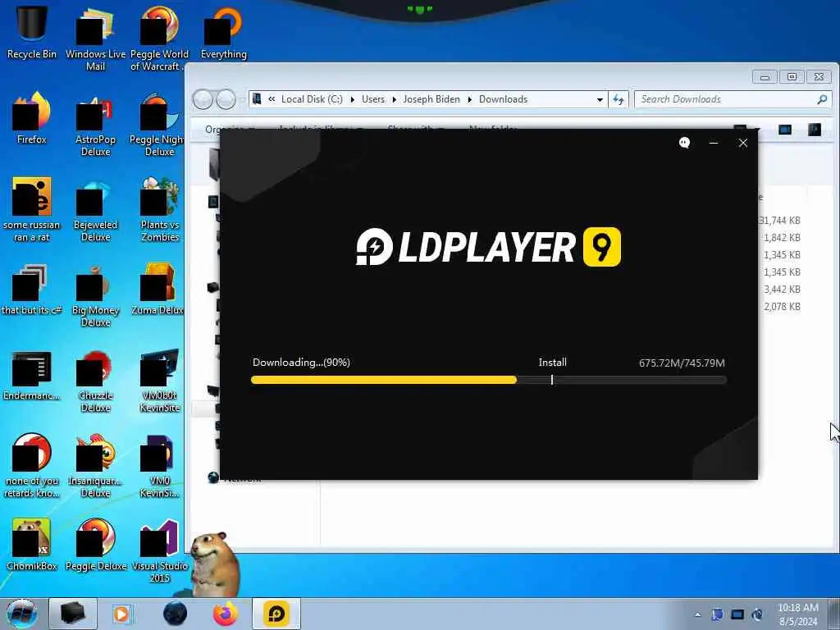The height and width of the screenshot is (630, 840).
Task: Click the black box taskbar button beside Start
Action: point(73,614)
